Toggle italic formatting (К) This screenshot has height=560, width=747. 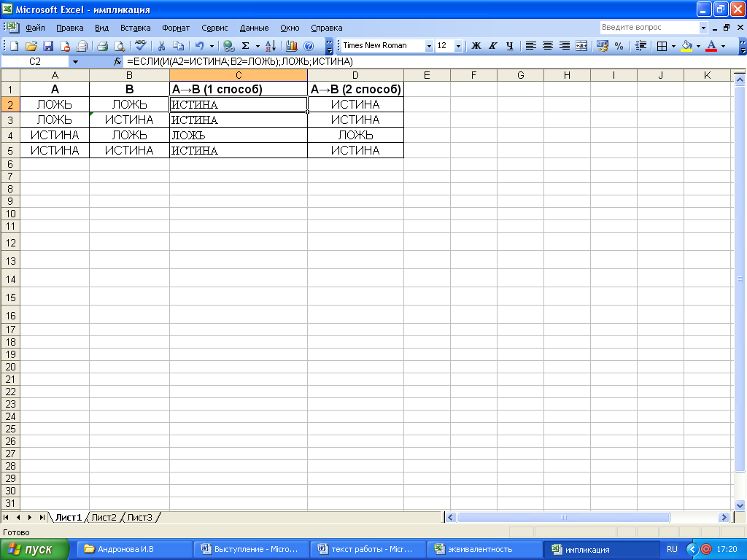[493, 46]
